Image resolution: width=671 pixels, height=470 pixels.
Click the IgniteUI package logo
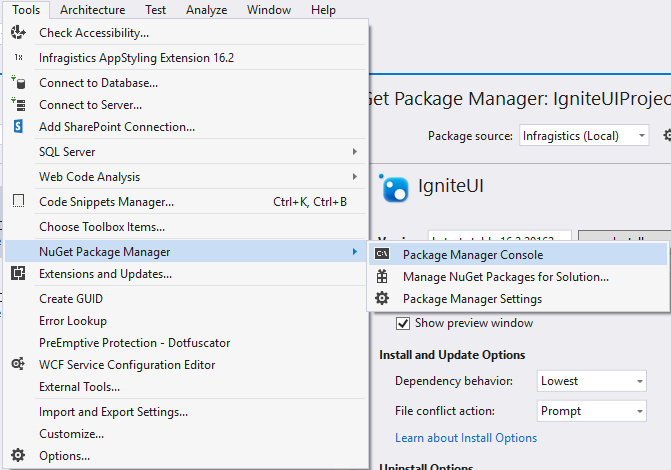coord(395,187)
